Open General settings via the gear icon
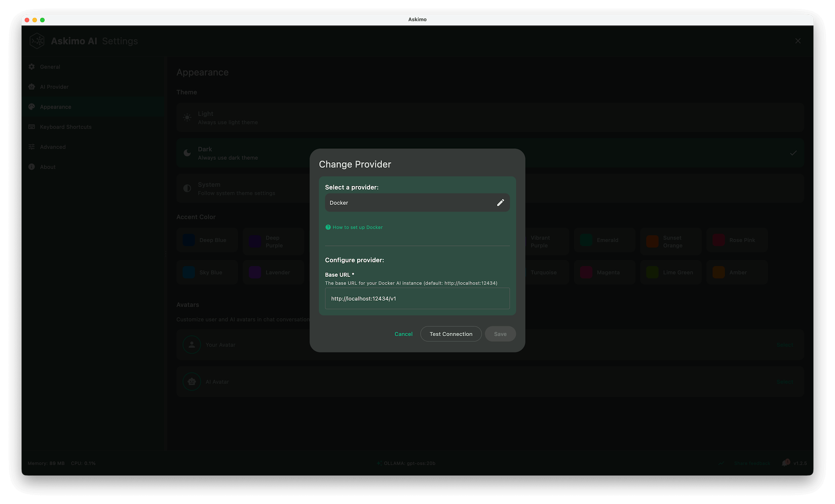The height and width of the screenshot is (504, 835). (x=31, y=66)
